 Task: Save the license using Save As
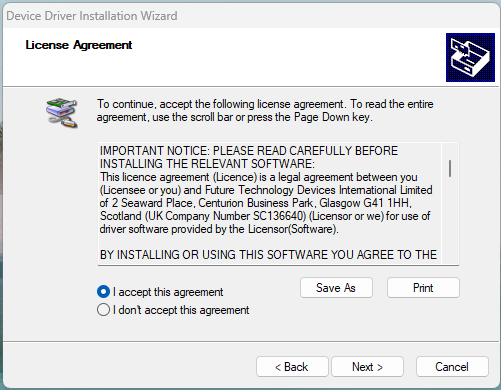336,288
